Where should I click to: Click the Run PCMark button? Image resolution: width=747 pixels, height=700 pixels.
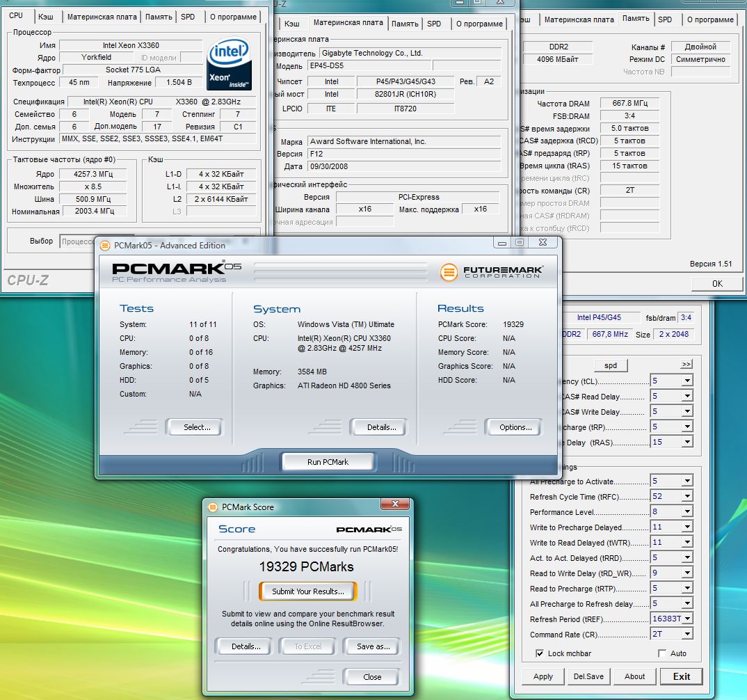[328, 462]
